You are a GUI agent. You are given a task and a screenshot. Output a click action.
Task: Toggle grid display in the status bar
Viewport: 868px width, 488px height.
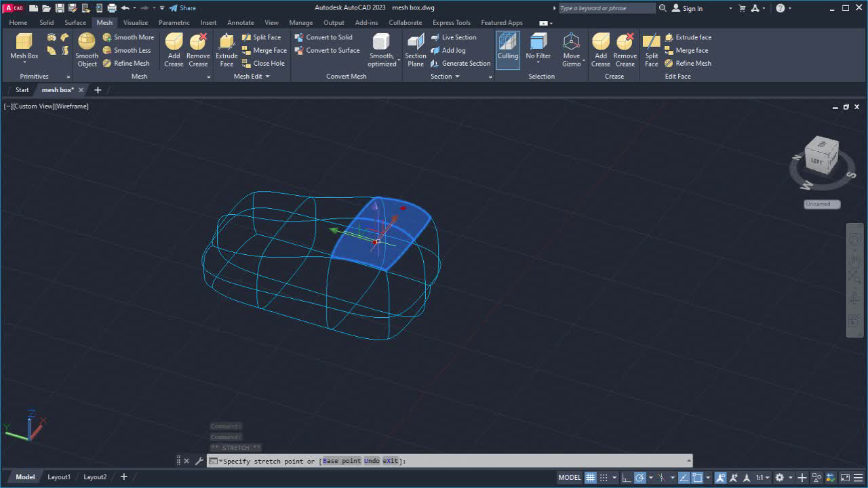pos(589,477)
